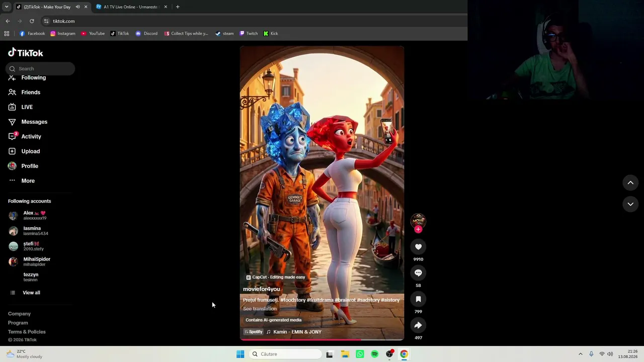
Task: Launch Spotify from the taskbar
Action: point(375,354)
